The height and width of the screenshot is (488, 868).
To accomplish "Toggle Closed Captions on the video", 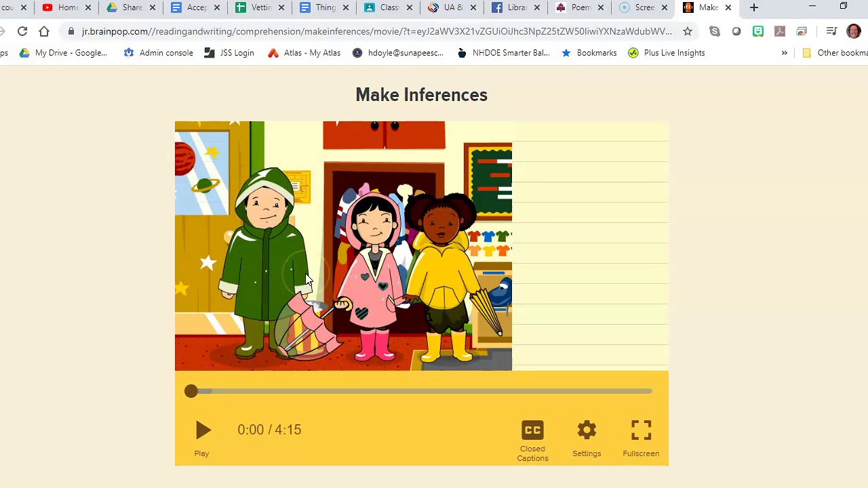I will point(532,430).
